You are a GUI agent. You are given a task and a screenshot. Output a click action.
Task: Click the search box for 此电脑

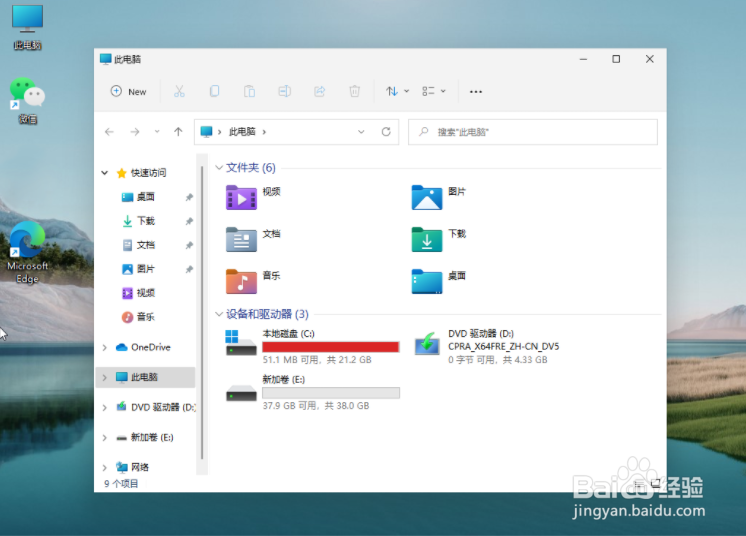[533, 132]
